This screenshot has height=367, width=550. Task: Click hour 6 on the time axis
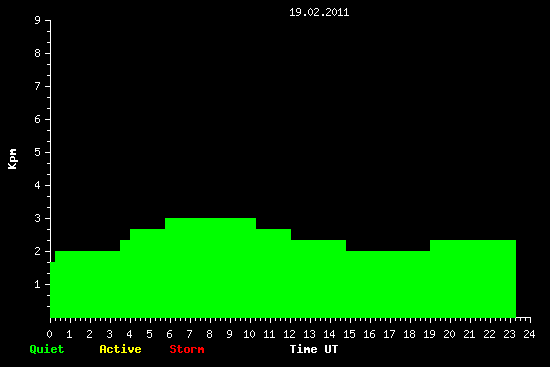tap(169, 334)
